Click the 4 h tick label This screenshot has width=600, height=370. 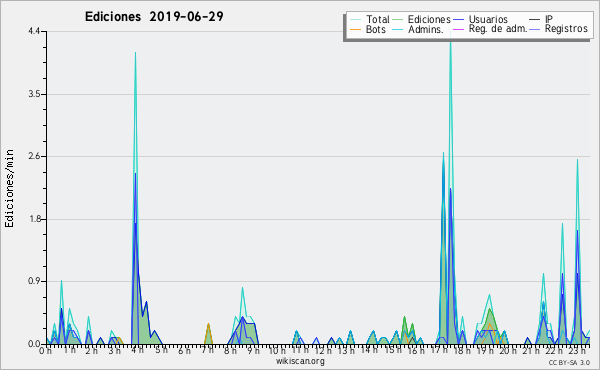point(137,350)
